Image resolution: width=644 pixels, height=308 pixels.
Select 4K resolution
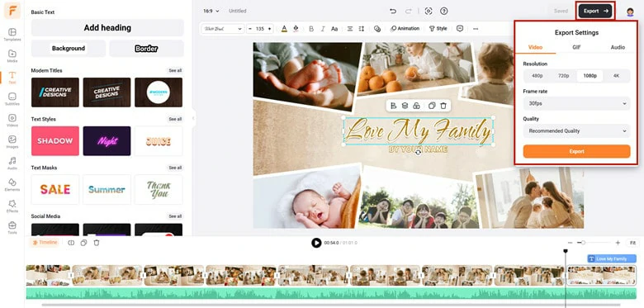coord(616,76)
